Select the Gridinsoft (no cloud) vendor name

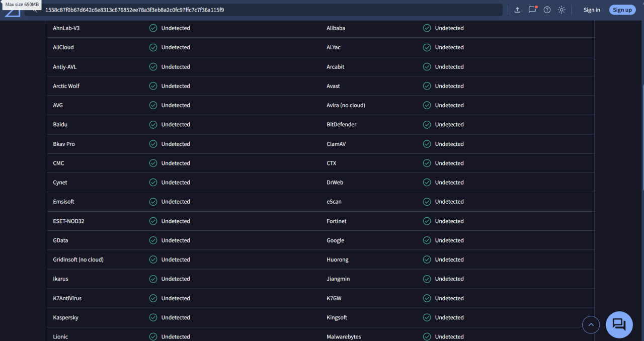(x=78, y=260)
